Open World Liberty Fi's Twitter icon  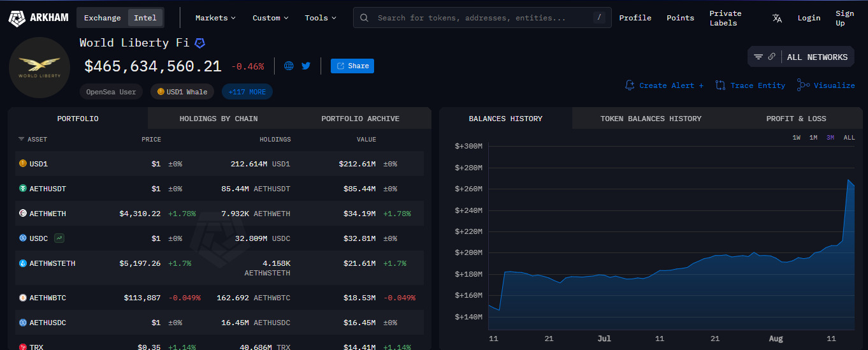[x=306, y=66]
